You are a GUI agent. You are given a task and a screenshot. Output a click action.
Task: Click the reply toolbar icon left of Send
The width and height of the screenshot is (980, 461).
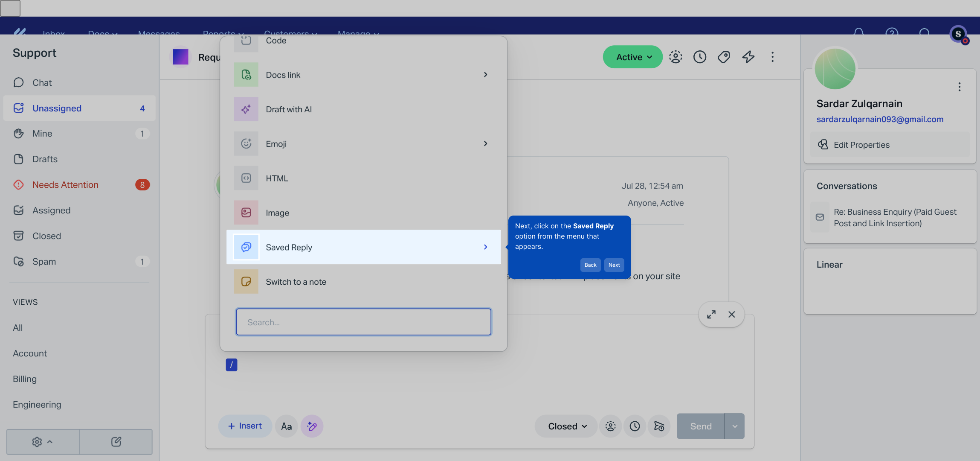pyautogui.click(x=659, y=426)
